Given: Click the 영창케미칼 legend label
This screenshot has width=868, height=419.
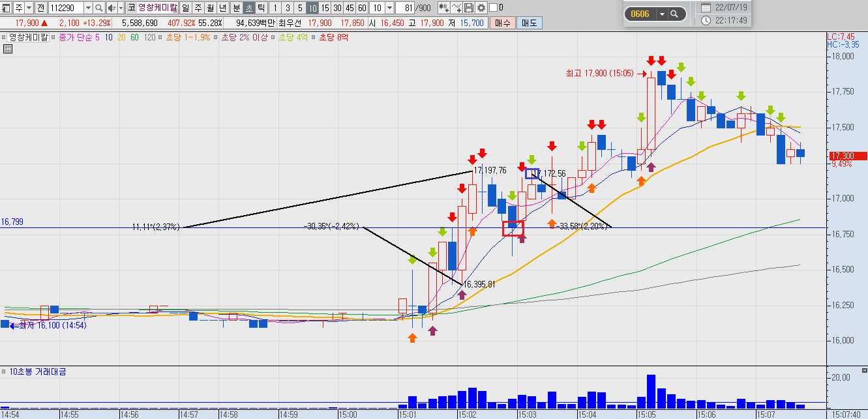Looking at the screenshot, I should [x=29, y=37].
